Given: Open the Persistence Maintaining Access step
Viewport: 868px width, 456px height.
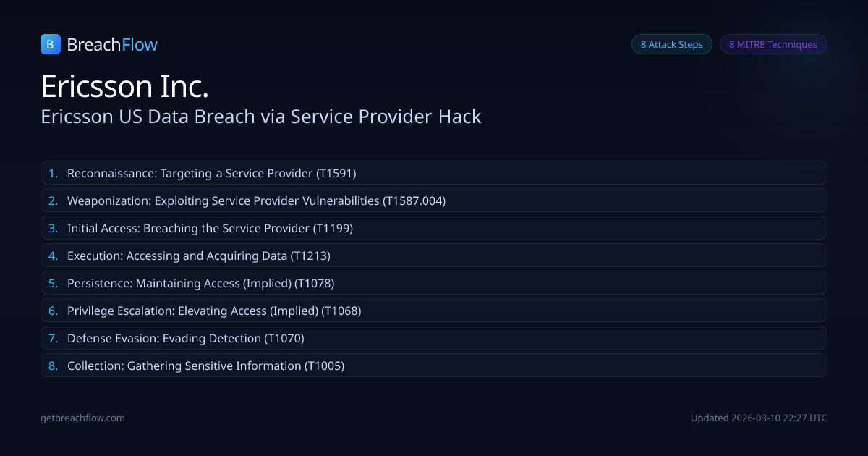Looking at the screenshot, I should [x=433, y=283].
